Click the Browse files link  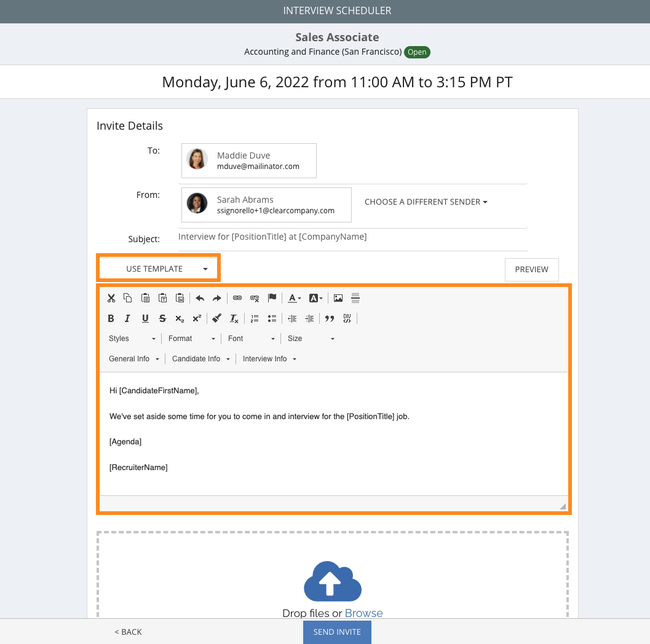(363, 613)
